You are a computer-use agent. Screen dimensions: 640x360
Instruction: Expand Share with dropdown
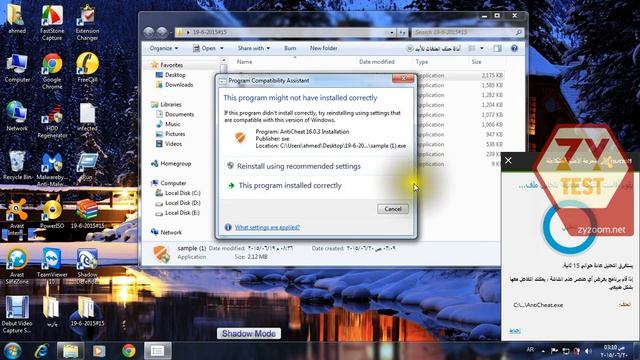[253, 48]
